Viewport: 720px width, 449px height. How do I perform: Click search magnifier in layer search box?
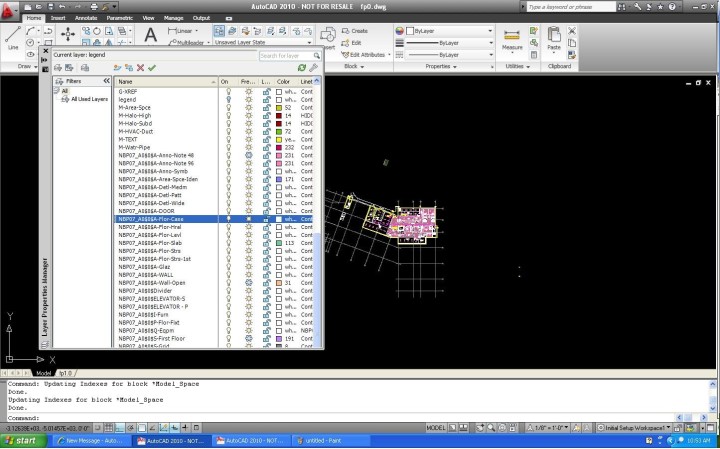[x=316, y=56]
